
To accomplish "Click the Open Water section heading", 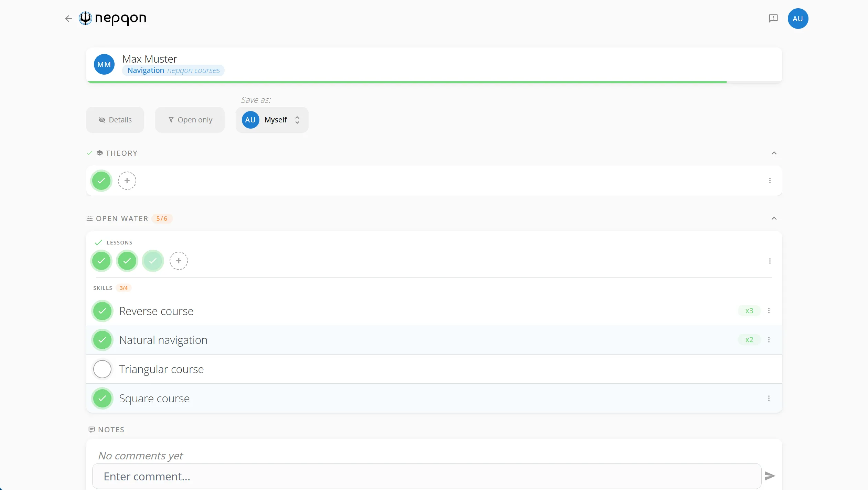I will point(122,219).
